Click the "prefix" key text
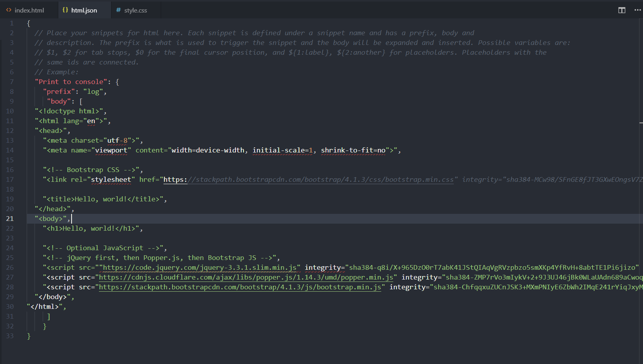 [59, 91]
